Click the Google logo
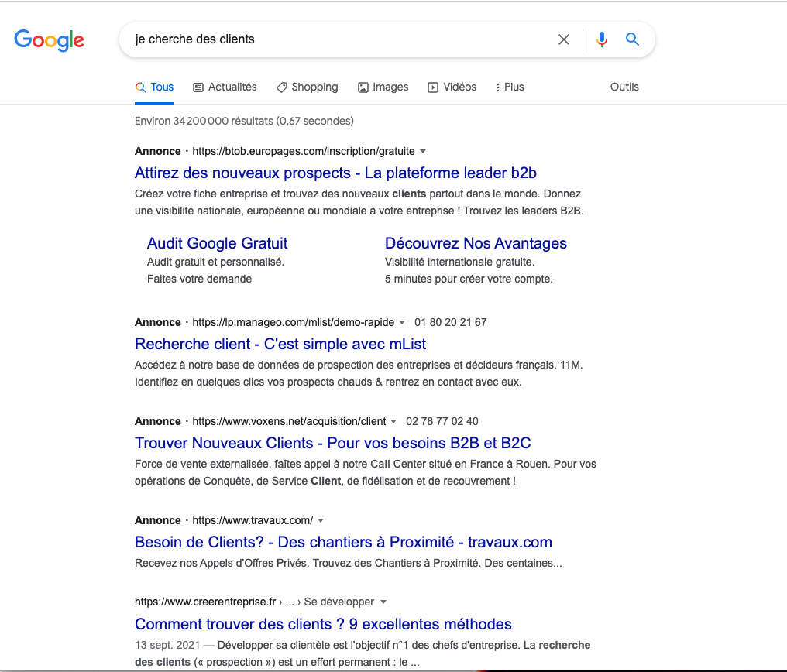This screenshot has width=787, height=672. tap(50, 40)
